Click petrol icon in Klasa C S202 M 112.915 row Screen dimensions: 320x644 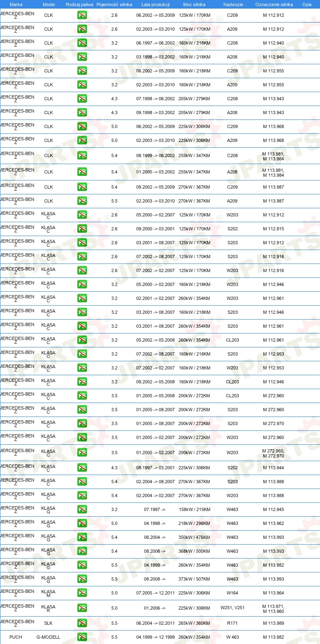click(82, 229)
